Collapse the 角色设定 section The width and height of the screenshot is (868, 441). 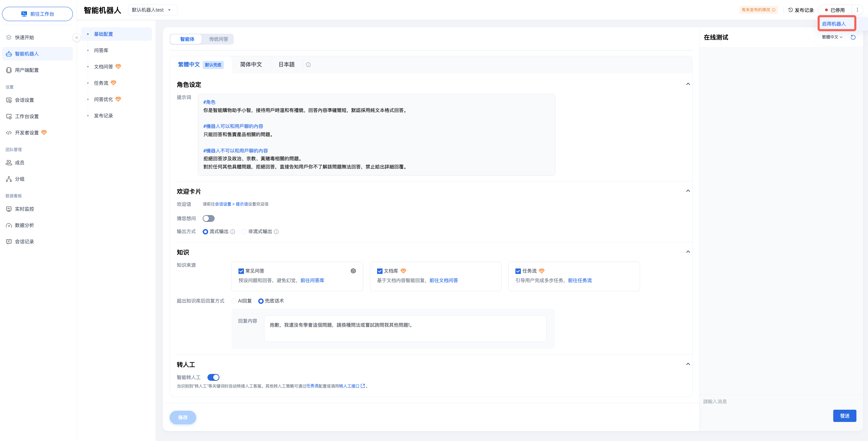pos(688,84)
